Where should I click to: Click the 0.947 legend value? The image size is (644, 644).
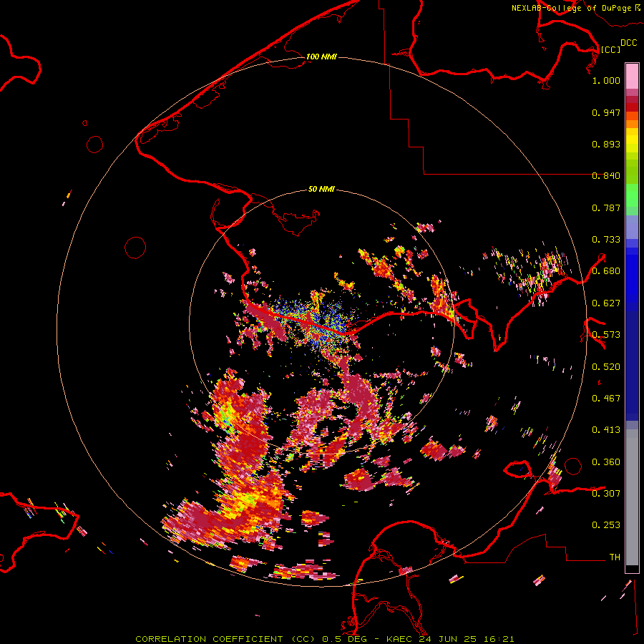(x=606, y=112)
